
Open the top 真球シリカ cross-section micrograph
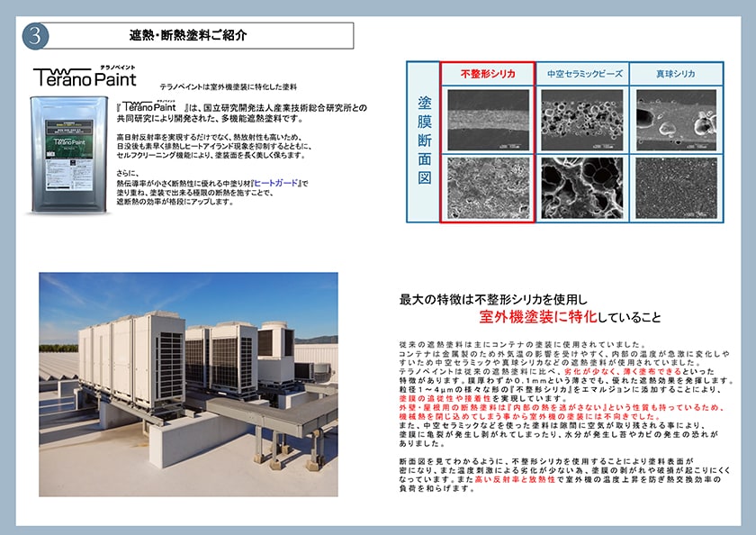[x=676, y=120]
